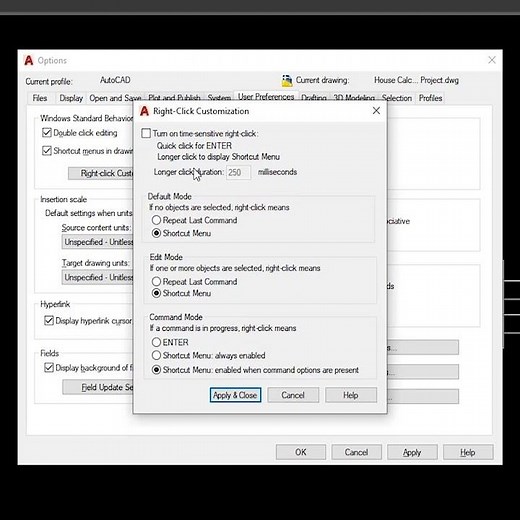Viewport: 520px width, 520px height.
Task: Click the Field Update Settings button
Action: coord(98,387)
